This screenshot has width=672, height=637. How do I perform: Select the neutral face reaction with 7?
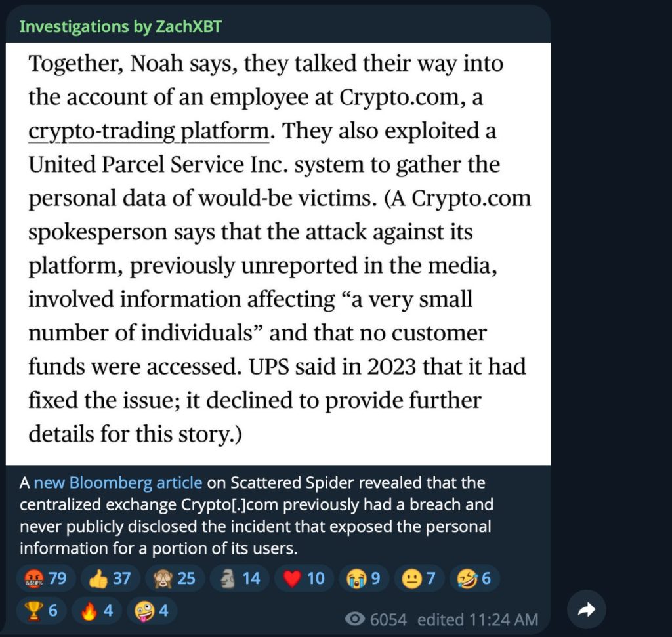click(418, 578)
